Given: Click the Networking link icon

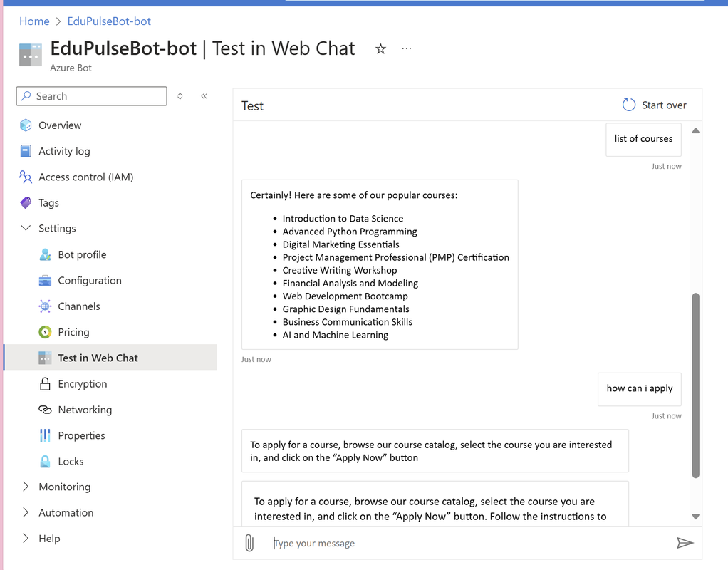Looking at the screenshot, I should click(x=45, y=410).
